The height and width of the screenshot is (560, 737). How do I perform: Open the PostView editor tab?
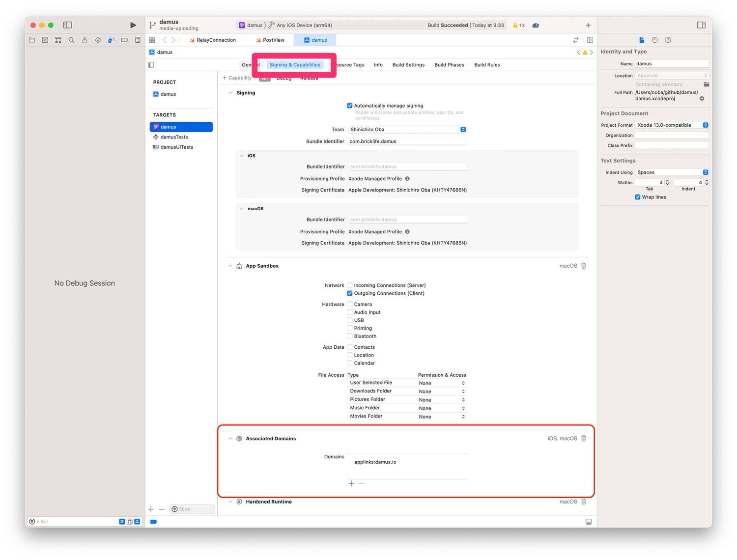(x=270, y=40)
